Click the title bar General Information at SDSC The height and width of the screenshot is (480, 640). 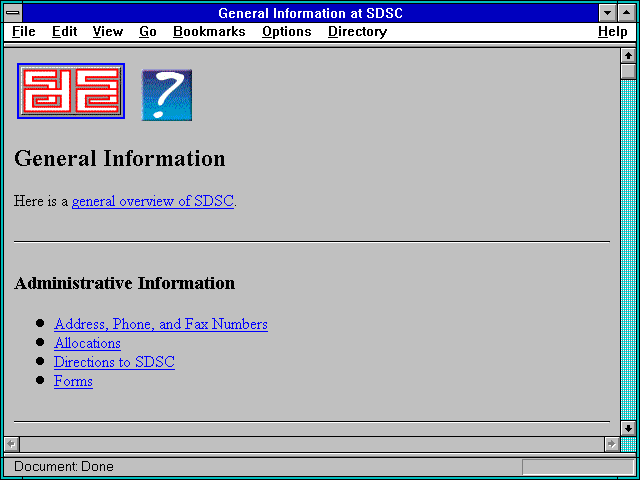point(311,13)
